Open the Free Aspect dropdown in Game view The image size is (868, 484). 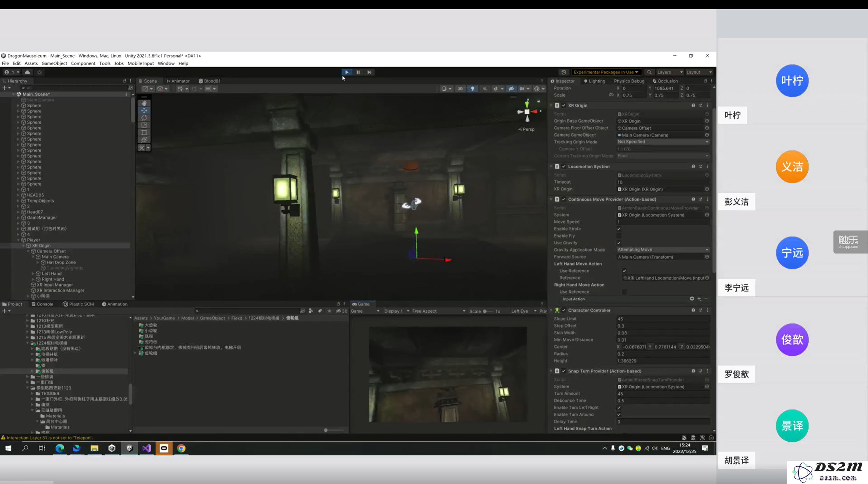(x=439, y=311)
